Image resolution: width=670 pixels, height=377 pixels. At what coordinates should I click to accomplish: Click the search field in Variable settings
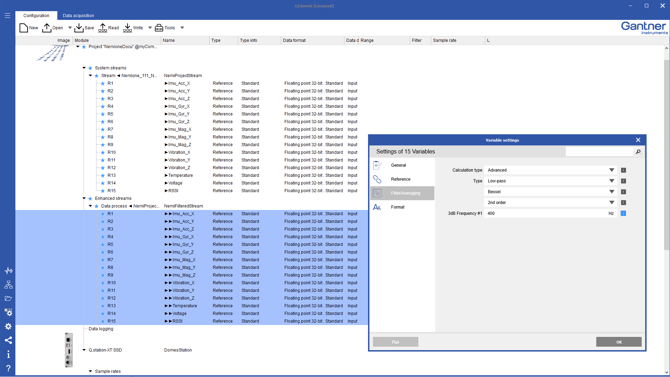click(x=599, y=152)
